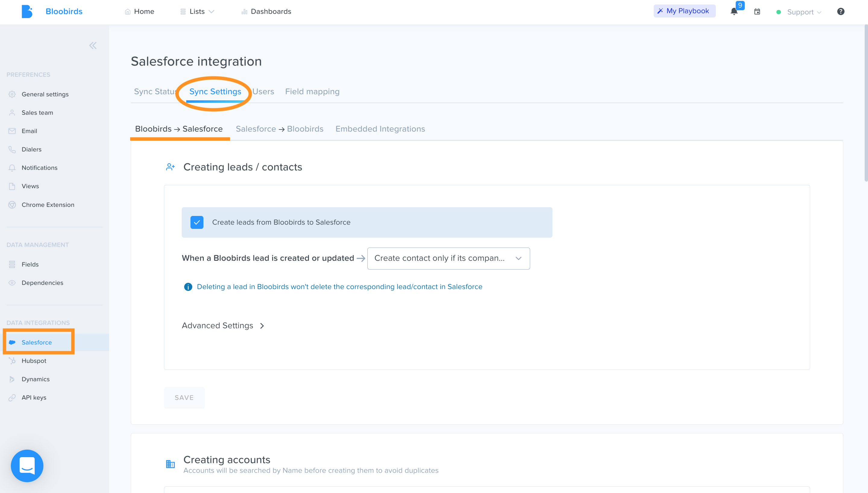This screenshot has height=493, width=868.
Task: Click the Bloobirds logo icon
Action: (x=27, y=11)
